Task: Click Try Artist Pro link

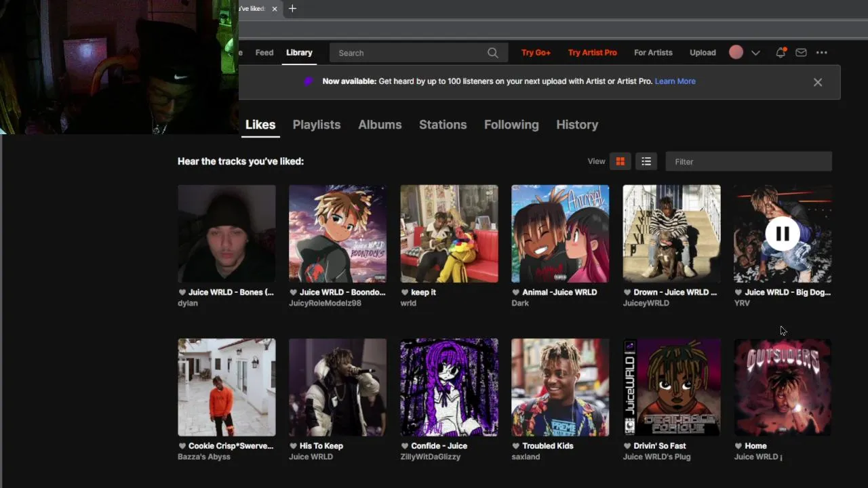Action: coord(593,53)
